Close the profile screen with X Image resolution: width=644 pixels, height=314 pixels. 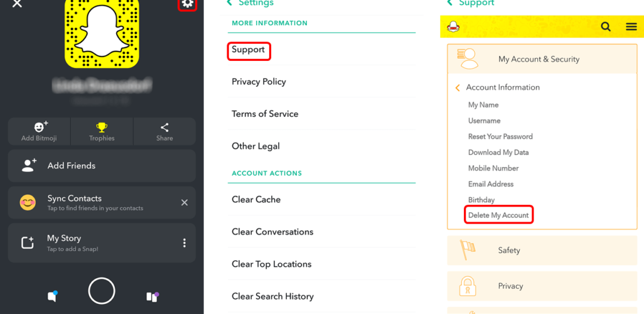(x=17, y=4)
